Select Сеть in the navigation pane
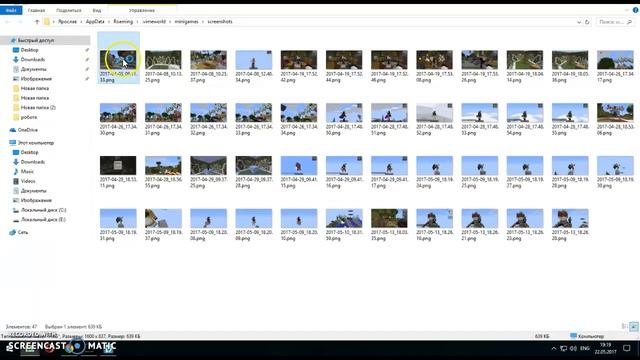640x360 pixels. (22, 232)
